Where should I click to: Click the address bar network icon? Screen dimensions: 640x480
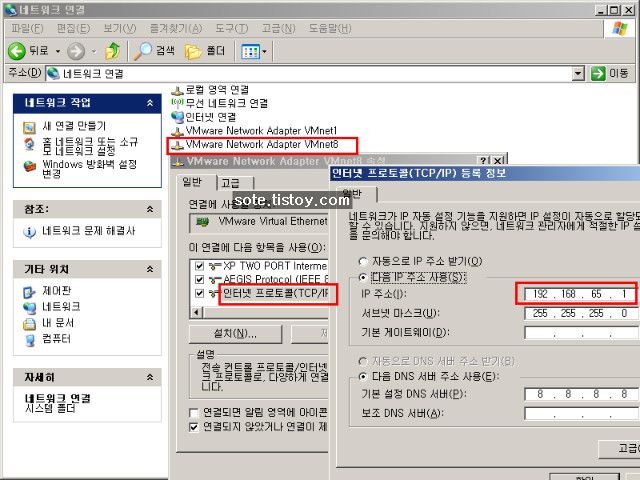(x=53, y=73)
